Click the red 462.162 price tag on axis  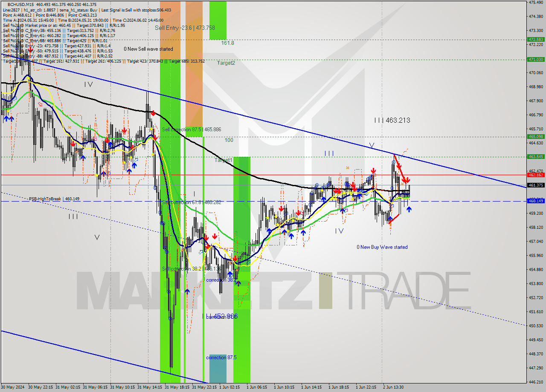click(536, 175)
